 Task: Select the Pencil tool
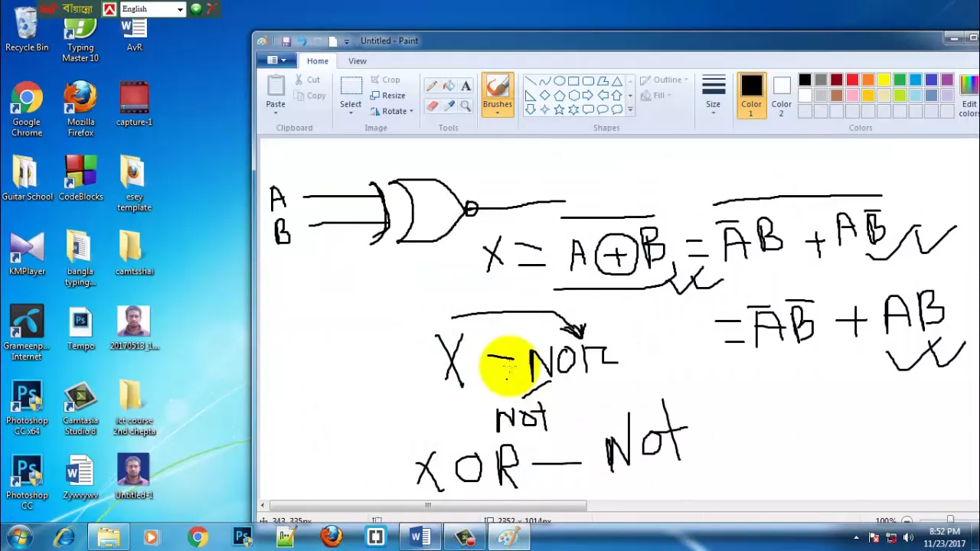click(432, 86)
